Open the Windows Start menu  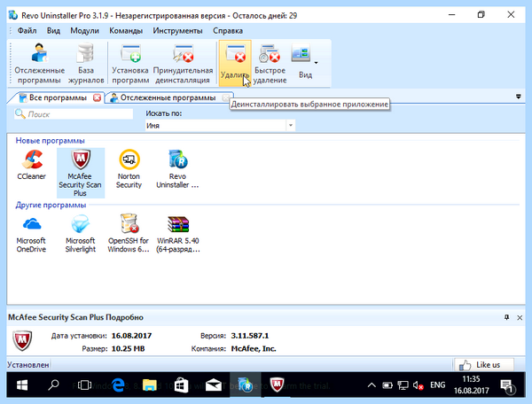[x=22, y=385]
